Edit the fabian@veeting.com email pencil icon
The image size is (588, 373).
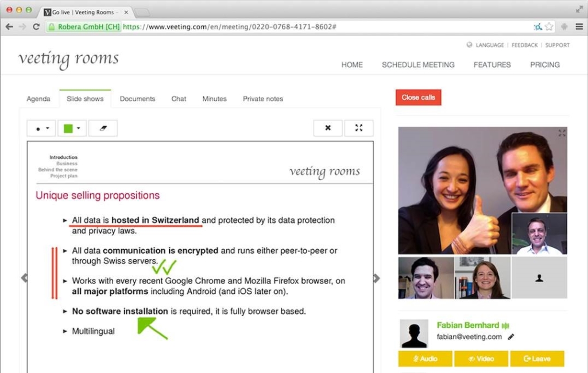510,337
